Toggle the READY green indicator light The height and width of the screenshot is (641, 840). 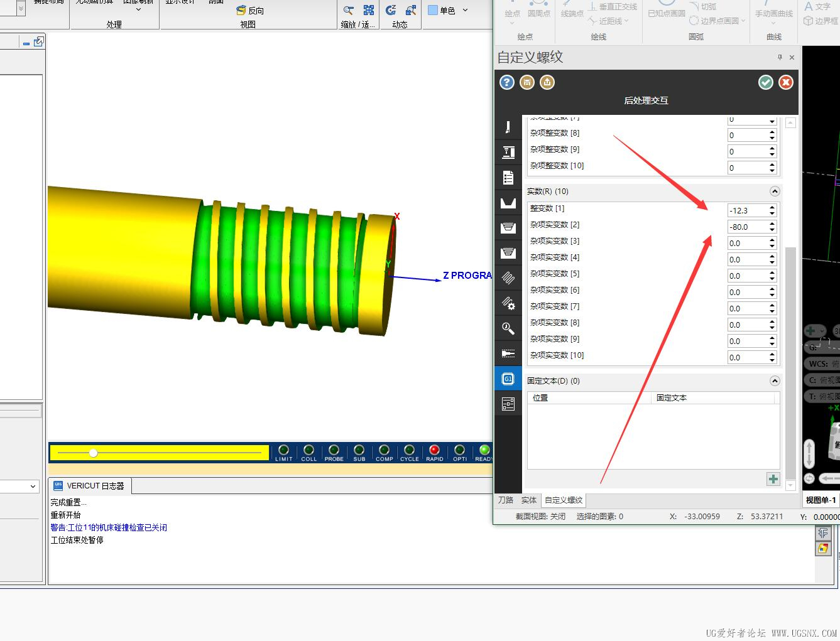pyautogui.click(x=484, y=450)
